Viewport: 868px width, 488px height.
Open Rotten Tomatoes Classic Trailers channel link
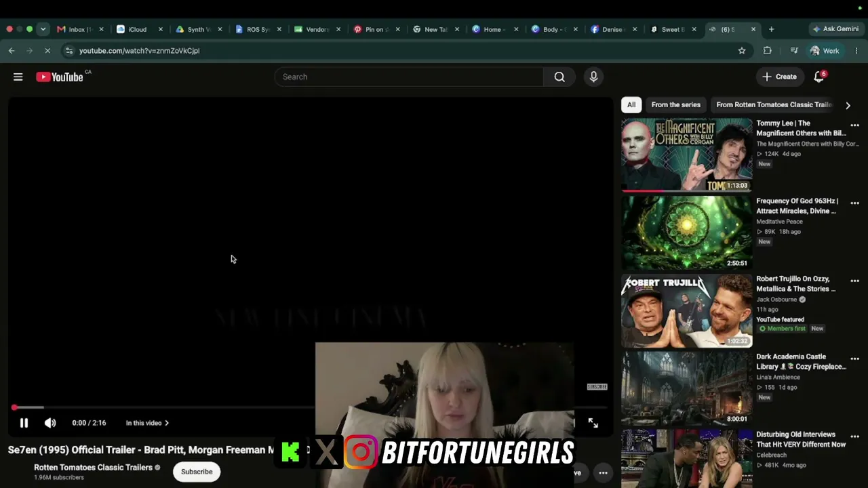93,468
